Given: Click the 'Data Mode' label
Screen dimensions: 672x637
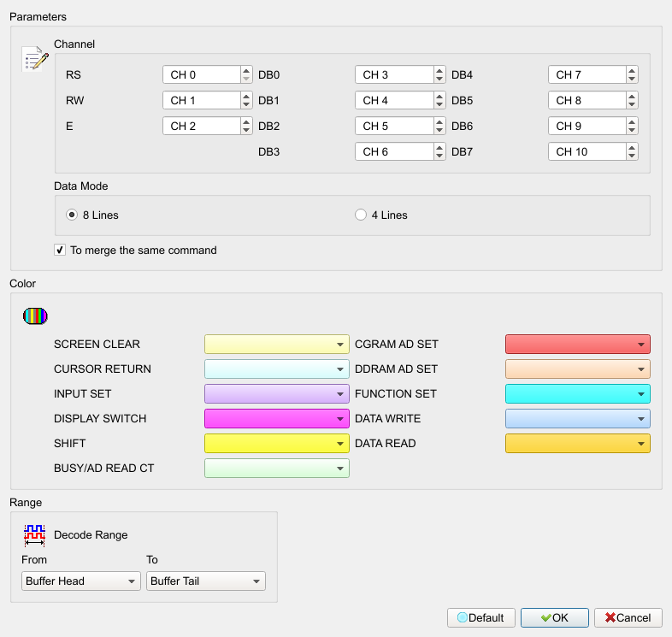Looking at the screenshot, I should (81, 186).
